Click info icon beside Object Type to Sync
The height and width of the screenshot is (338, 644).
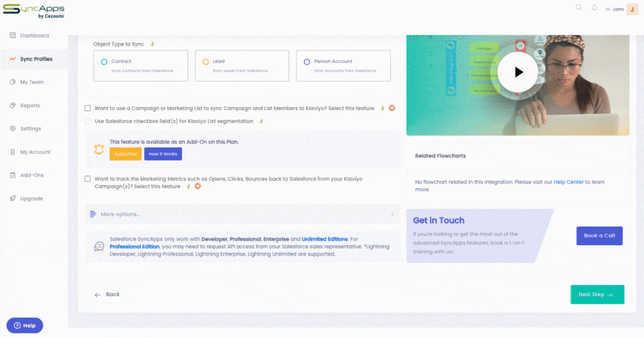[153, 44]
